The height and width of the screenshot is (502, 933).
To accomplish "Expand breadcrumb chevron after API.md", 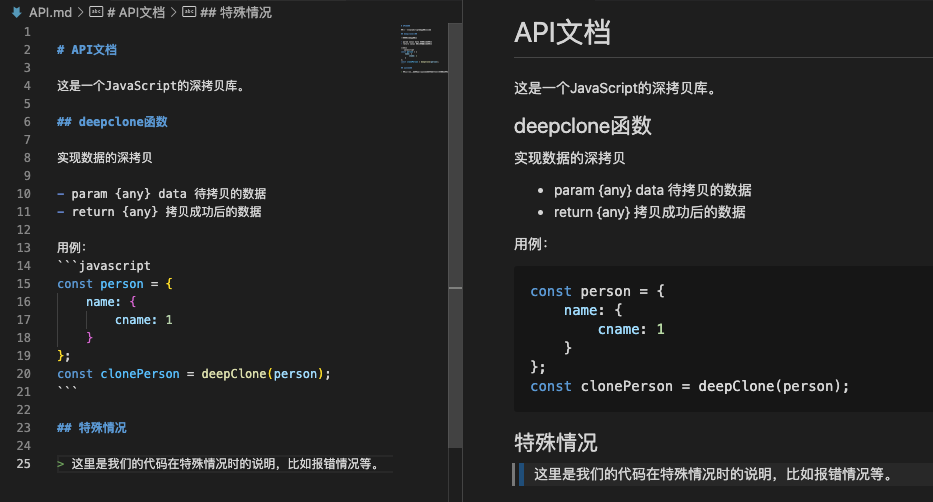I will [x=80, y=12].
